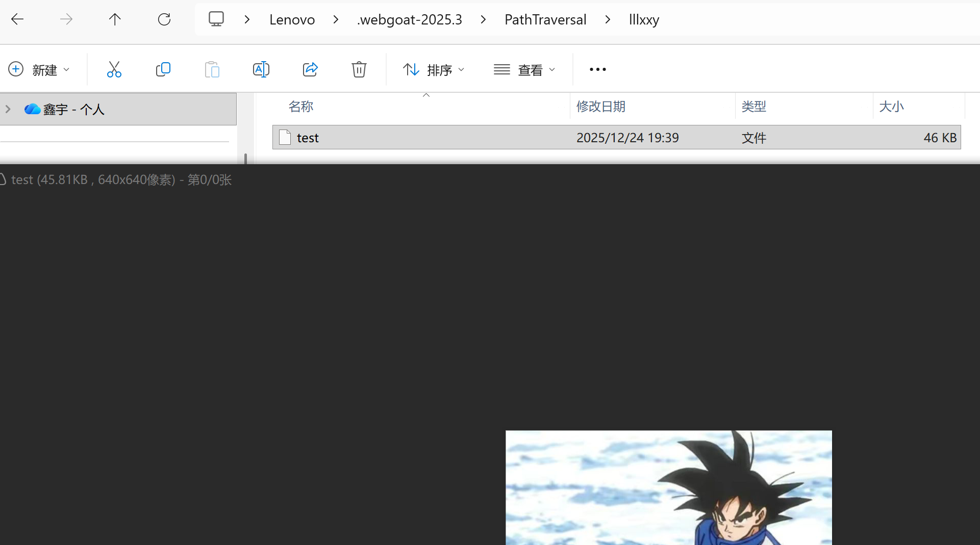Click the test file's document icon

click(285, 137)
